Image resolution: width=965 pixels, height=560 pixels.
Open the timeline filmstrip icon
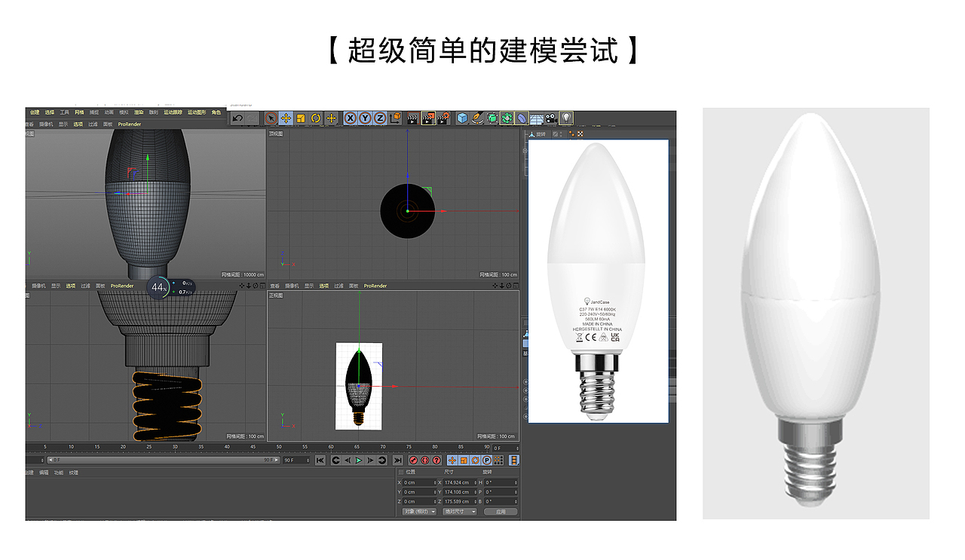[514, 461]
